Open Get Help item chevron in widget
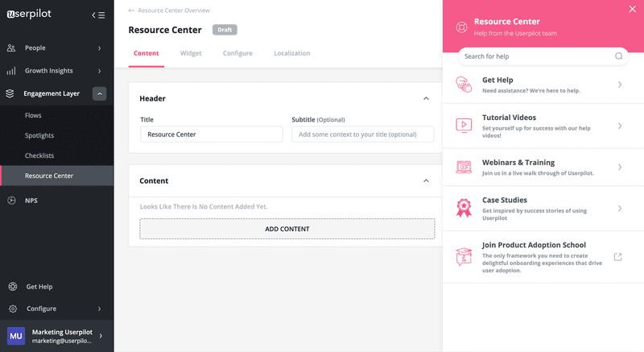644x352 pixels. tap(620, 85)
